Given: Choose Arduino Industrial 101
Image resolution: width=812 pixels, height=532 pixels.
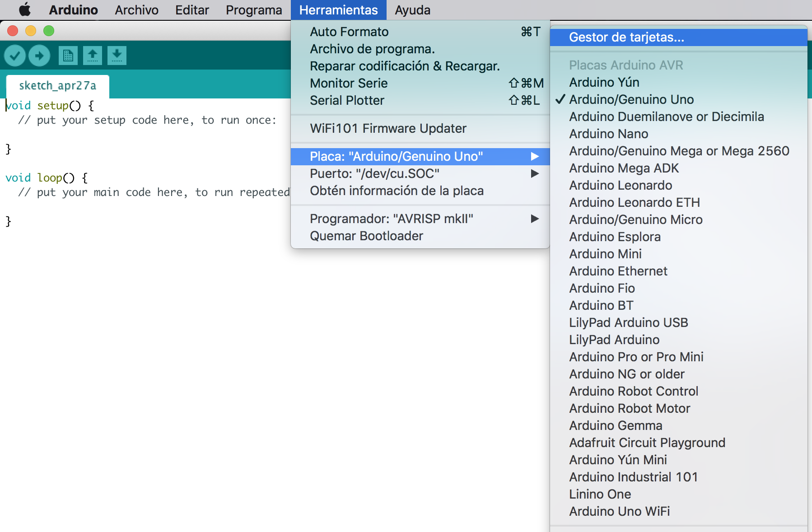Looking at the screenshot, I should pyautogui.click(x=679, y=477).
